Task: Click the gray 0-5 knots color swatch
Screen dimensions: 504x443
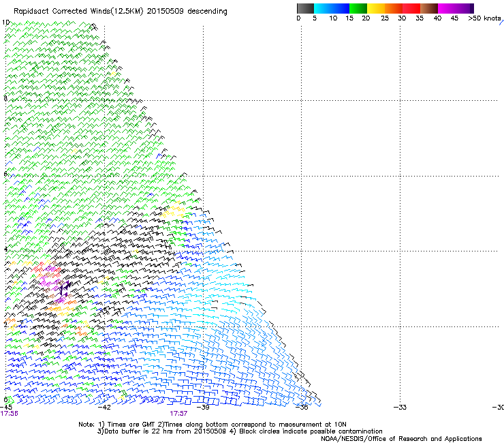Action: pos(305,8)
